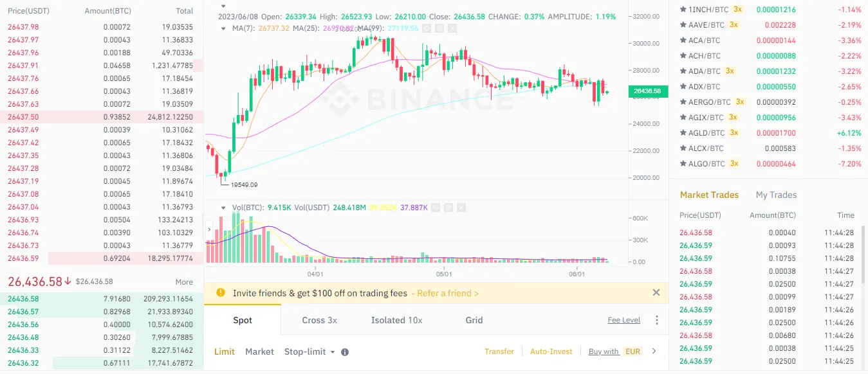
Task: Click the stop-limit info icon
Action: pos(345,352)
